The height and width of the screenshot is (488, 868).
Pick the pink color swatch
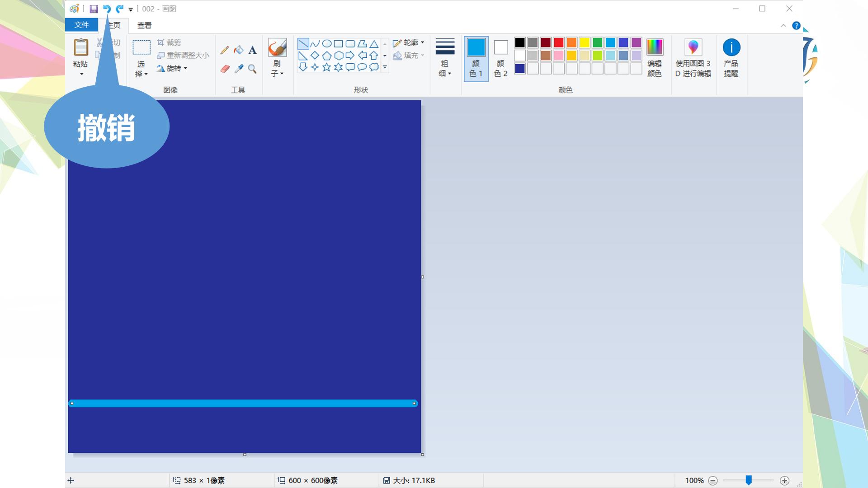(559, 56)
